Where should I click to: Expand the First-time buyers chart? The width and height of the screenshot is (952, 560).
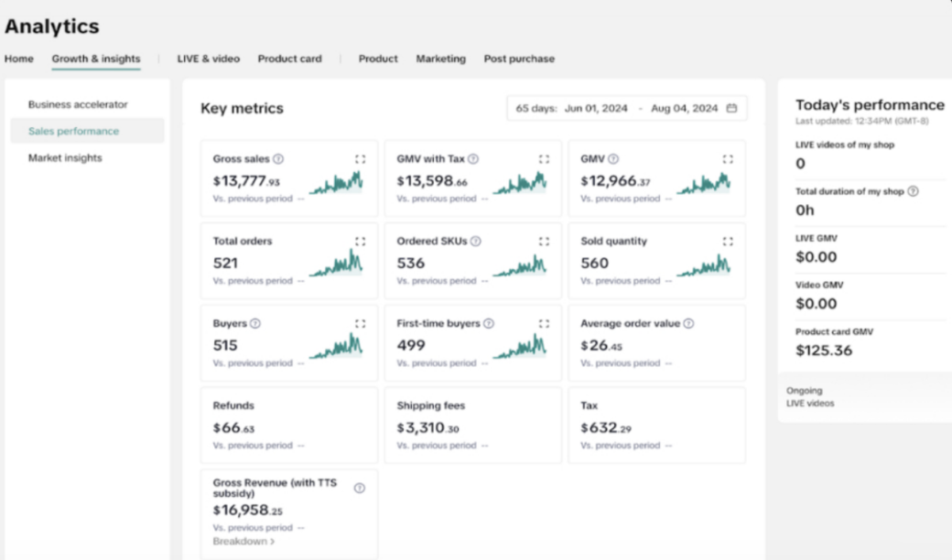544,324
